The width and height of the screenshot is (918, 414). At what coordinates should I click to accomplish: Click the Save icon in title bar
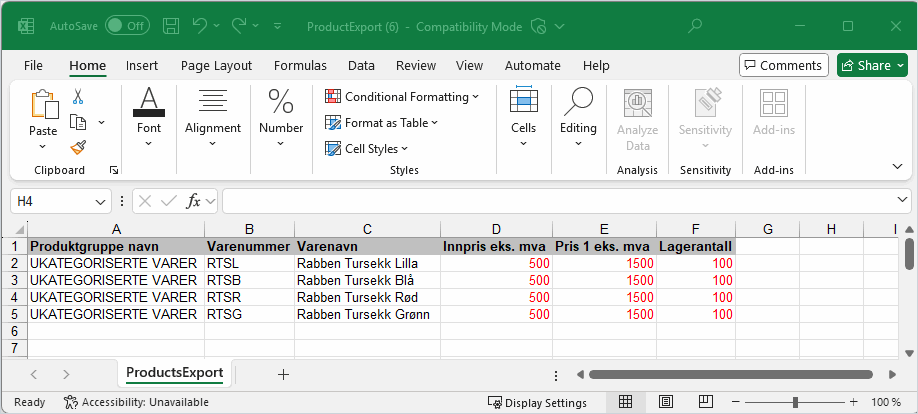(171, 25)
